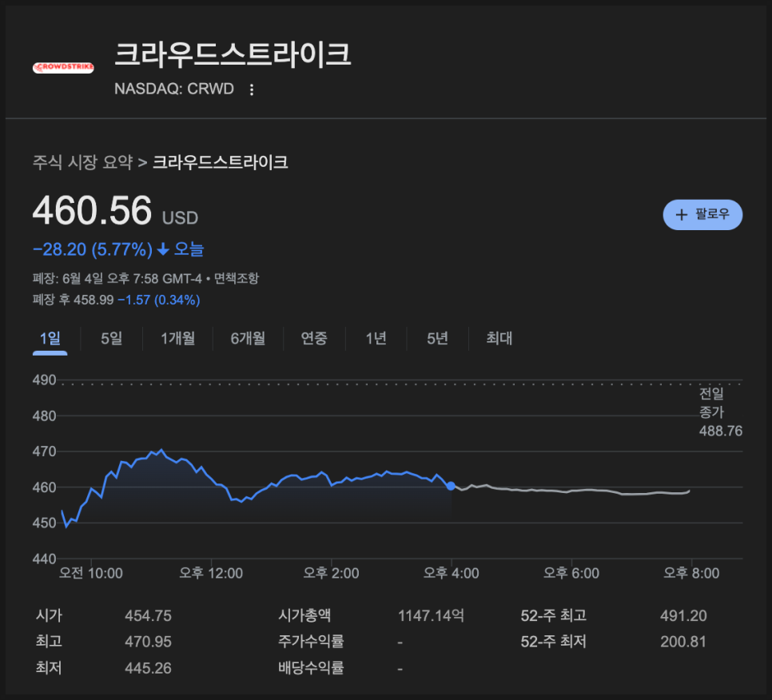Click the 52-주 최저 value 200.81

pyautogui.click(x=683, y=642)
